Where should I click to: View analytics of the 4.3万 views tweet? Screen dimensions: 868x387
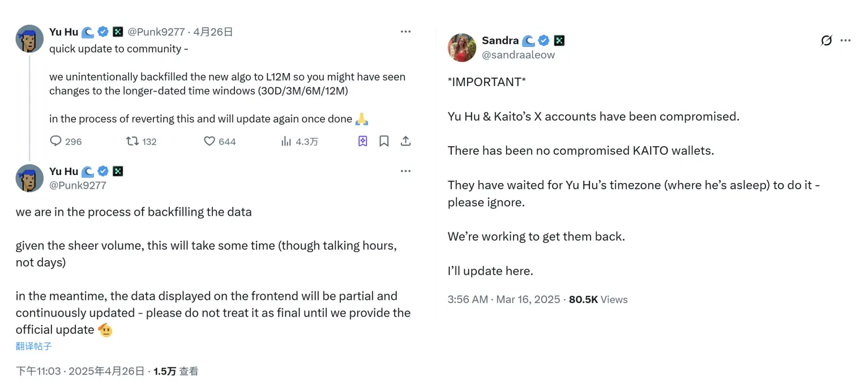(x=287, y=141)
